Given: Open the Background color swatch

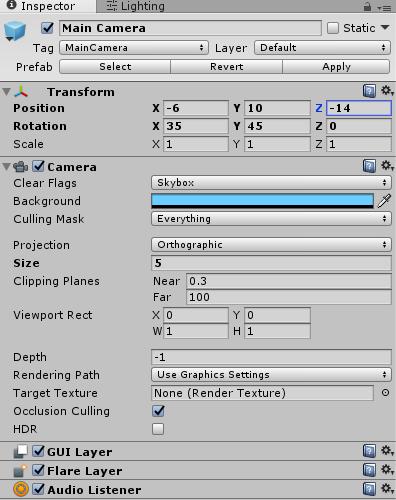Looking at the screenshot, I should pyautogui.click(x=262, y=201).
